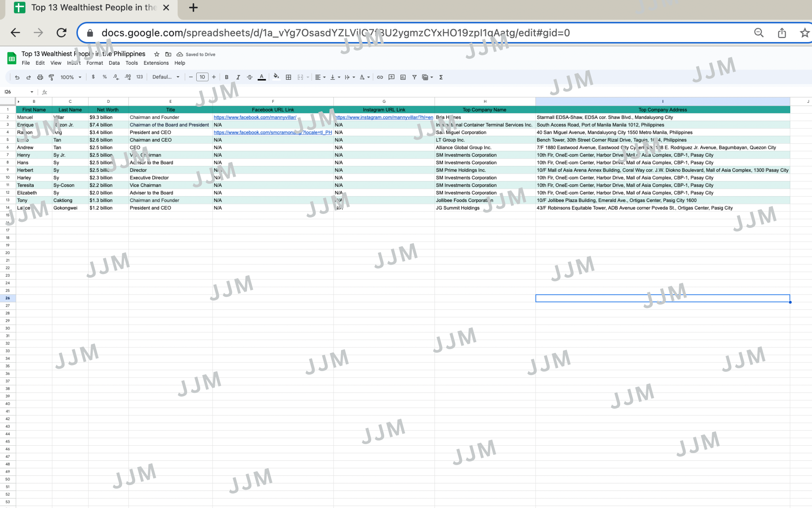Screen dimensions: 812x508
Task: Open the cell borders tool
Action: 289,77
